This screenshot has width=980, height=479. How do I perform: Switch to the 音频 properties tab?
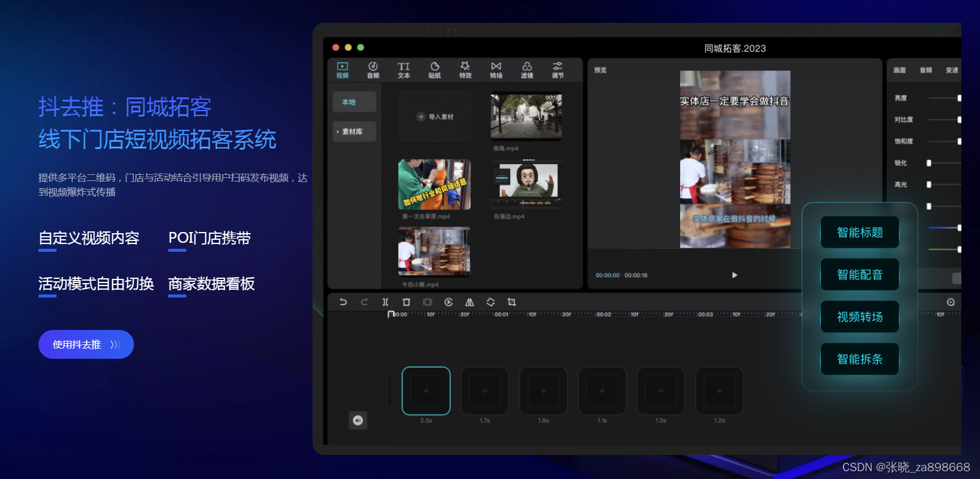coord(926,70)
